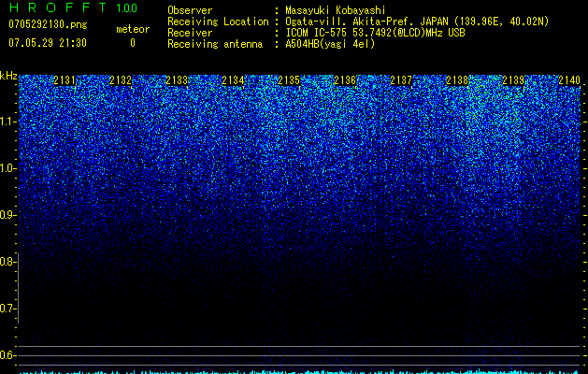Click the Receiver field label

190,33
